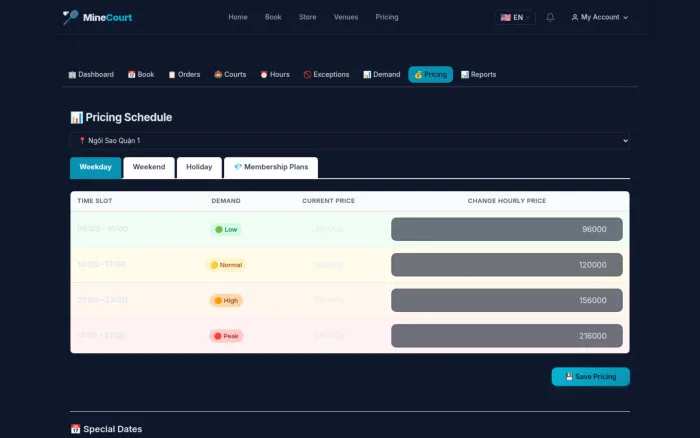700x438 pixels.
Task: Click the Pricing Schedule heading text
Action: (x=129, y=117)
